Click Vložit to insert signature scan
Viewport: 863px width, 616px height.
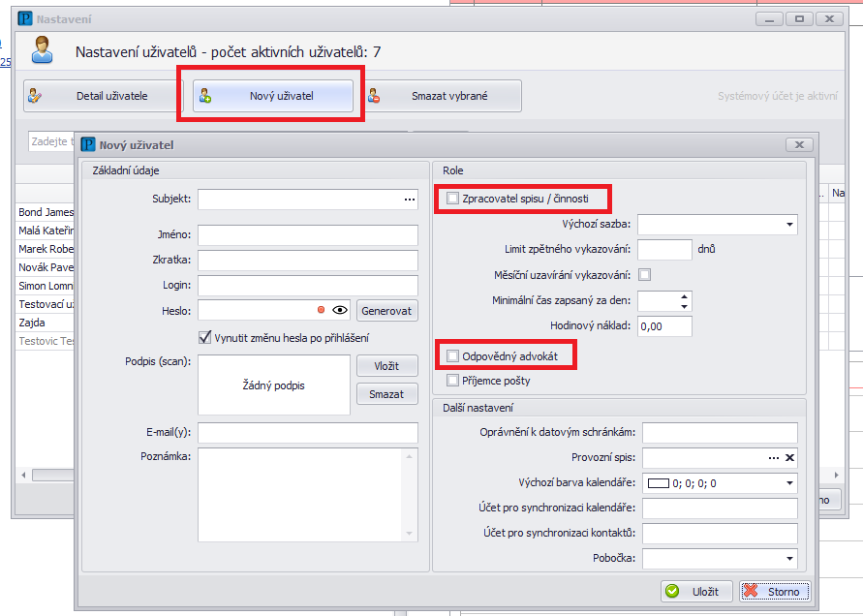[x=387, y=366]
